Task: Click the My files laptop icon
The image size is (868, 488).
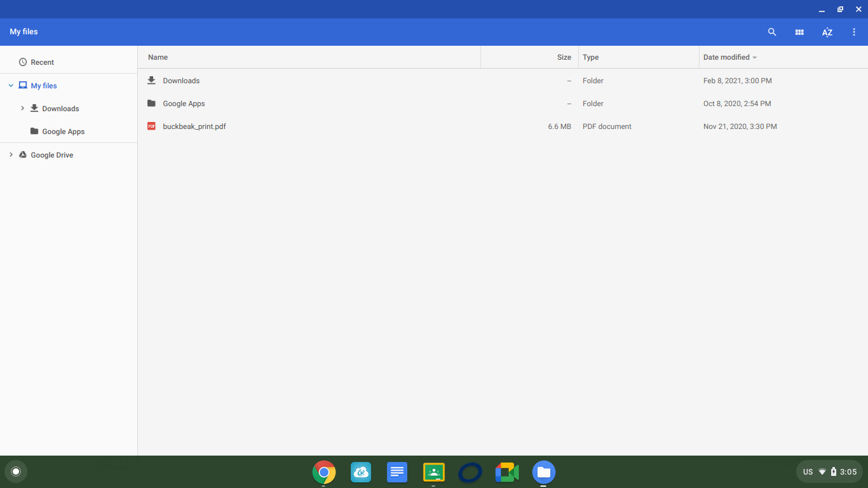Action: [x=23, y=85]
